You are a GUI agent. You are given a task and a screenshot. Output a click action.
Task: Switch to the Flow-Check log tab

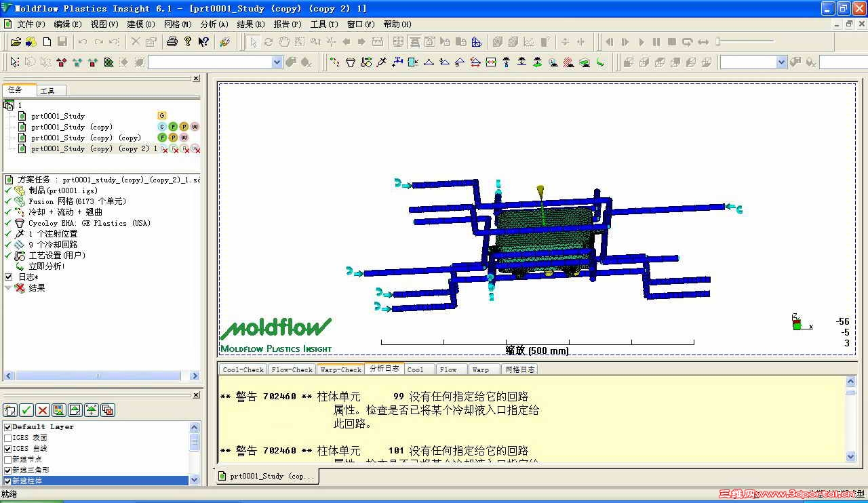(x=292, y=369)
